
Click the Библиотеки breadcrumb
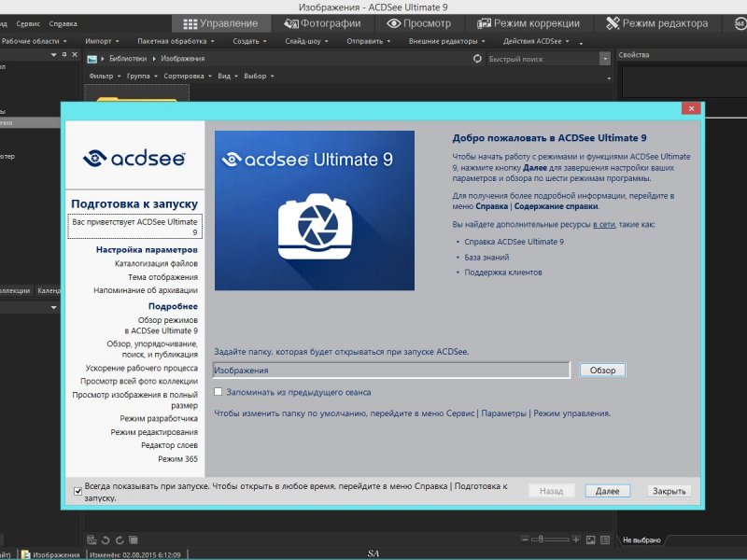pyautogui.click(x=128, y=59)
